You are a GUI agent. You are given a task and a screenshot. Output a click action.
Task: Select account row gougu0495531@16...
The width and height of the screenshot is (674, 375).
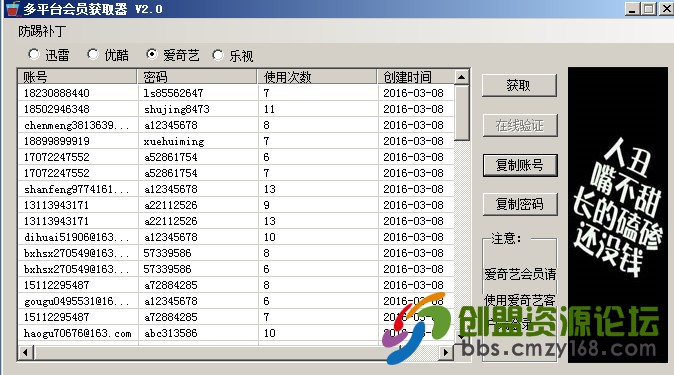point(236,301)
